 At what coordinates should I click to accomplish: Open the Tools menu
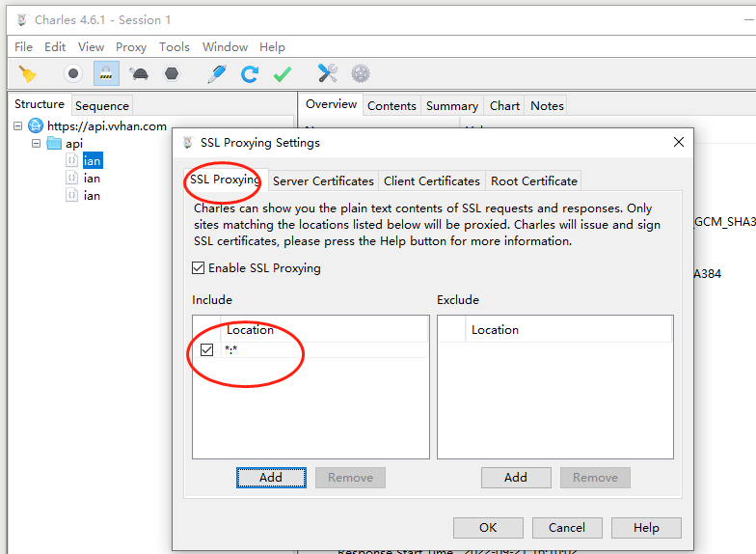(175, 46)
